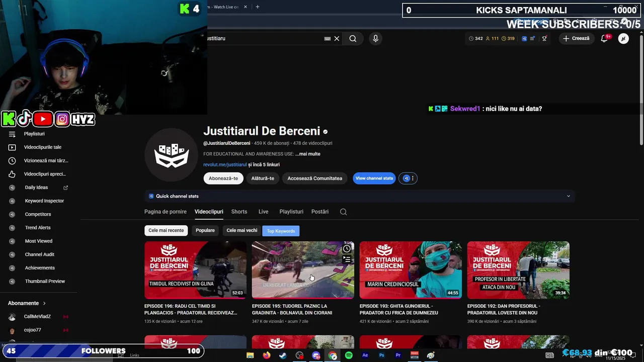Switch to Pagina de pornire tab

166,212
